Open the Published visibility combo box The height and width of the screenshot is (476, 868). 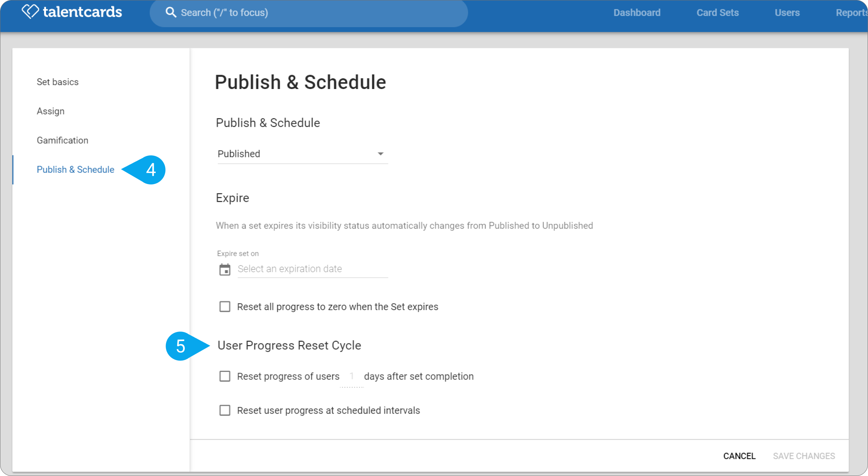(302, 154)
